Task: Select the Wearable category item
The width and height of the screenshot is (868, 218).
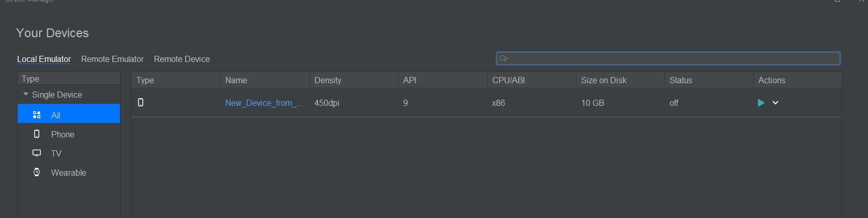Action: (69, 173)
